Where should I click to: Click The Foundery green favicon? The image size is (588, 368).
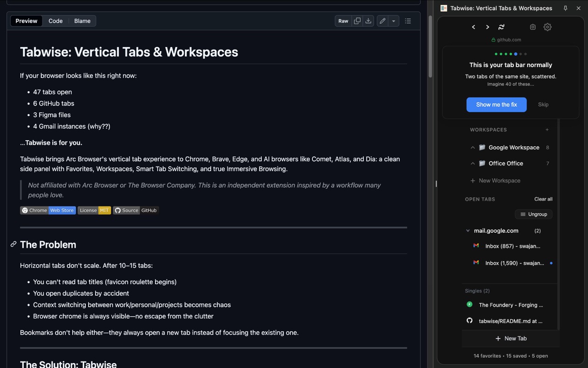(469, 305)
